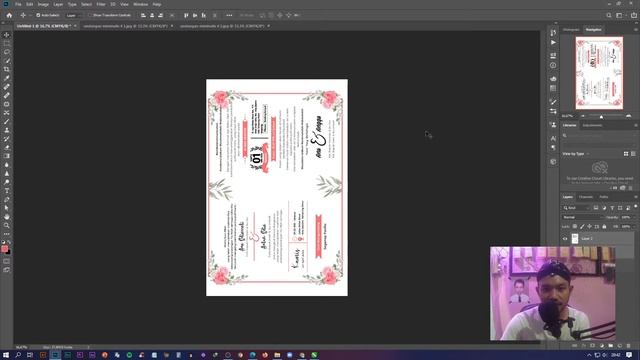Image resolution: width=640 pixels, height=360 pixels.
Task: Open the layer Fill dropdown arrow
Action: coord(634,227)
